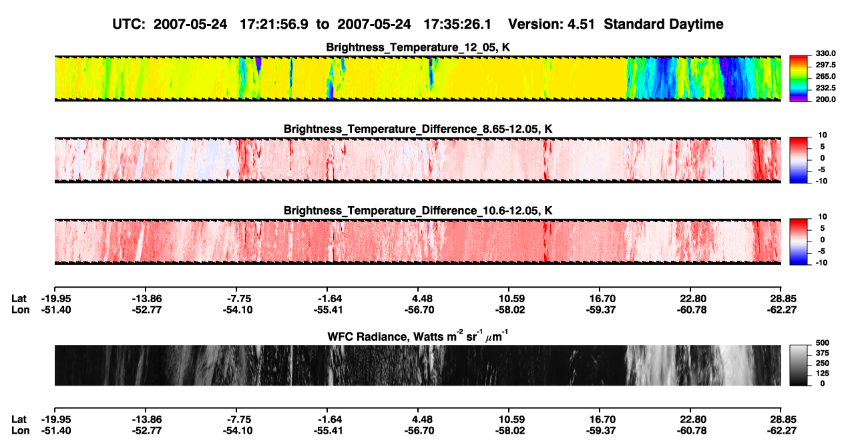Click latitude 10.59 on the bottom axis
Image resolution: width=868 pixels, height=445 pixels.
point(509,420)
